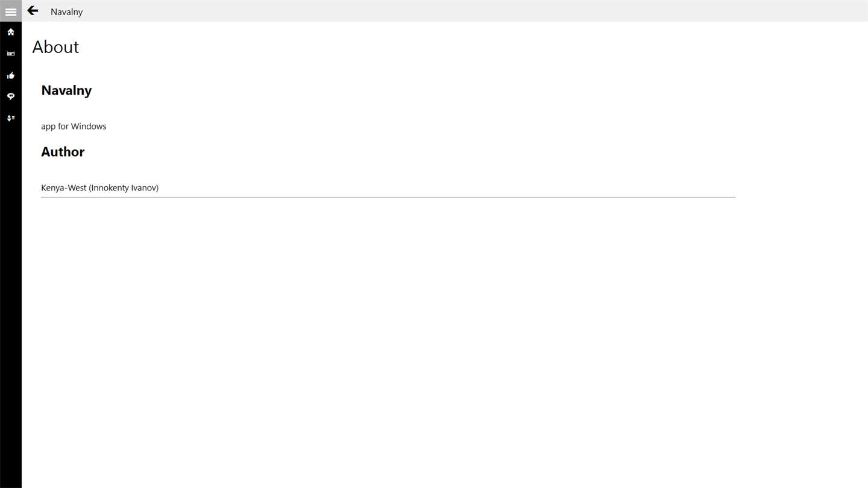Click the name "Innokenty Ivanov" in parentheses
The height and width of the screenshot is (488, 868).
124,188
